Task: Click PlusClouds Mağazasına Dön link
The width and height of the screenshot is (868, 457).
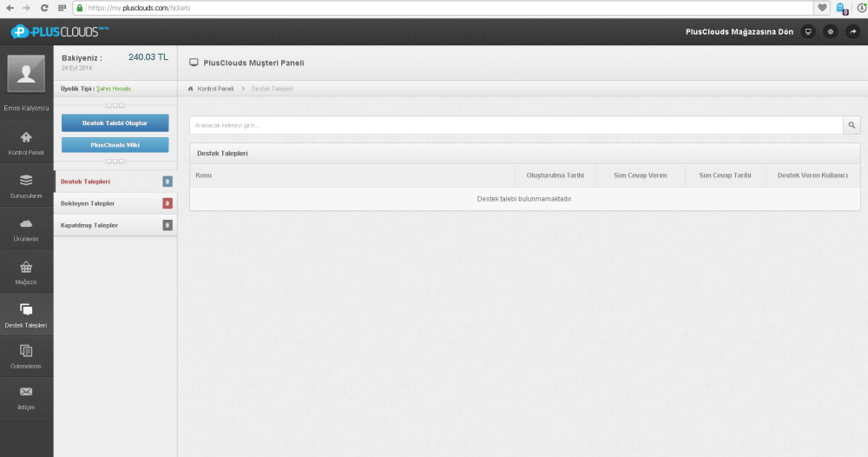Action: coord(739,31)
